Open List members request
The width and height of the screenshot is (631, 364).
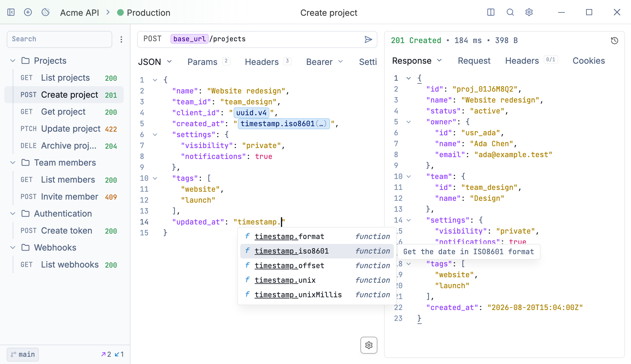(64, 180)
